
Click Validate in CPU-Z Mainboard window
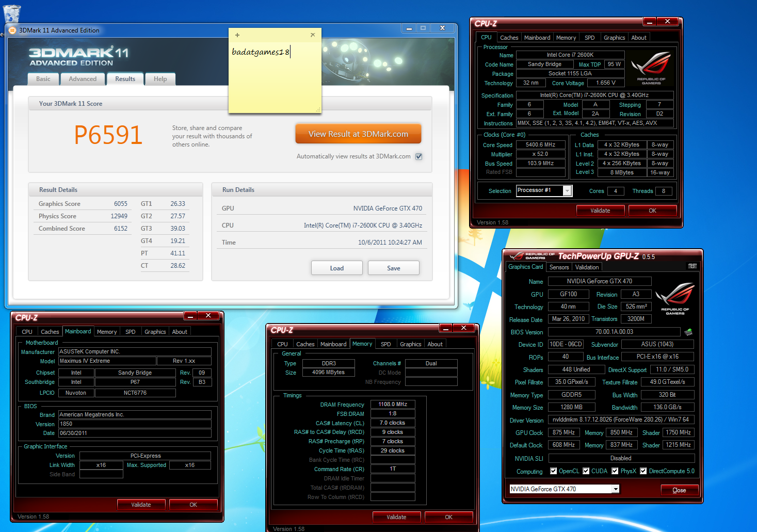tap(141, 505)
